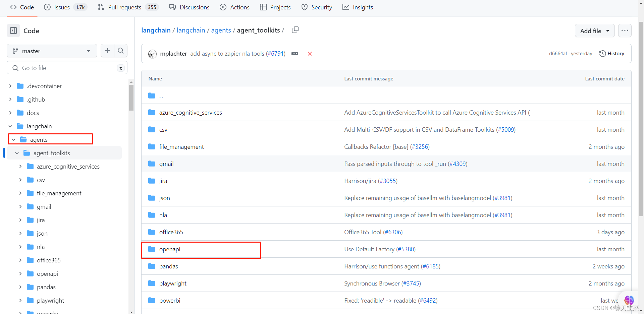Click the add file plus icon in sidebar

(107, 51)
